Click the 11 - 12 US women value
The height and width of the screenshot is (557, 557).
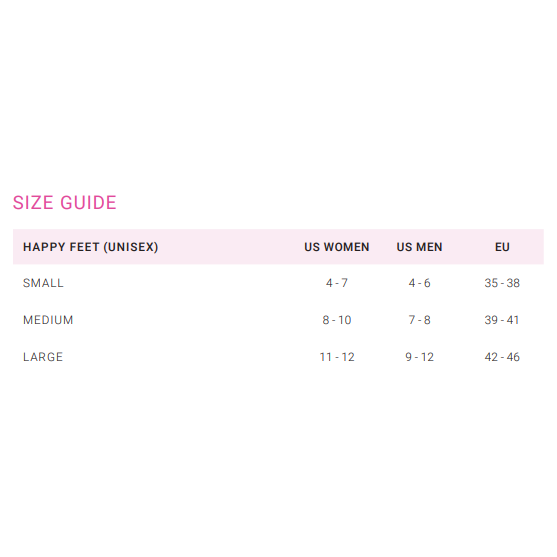coord(337,357)
